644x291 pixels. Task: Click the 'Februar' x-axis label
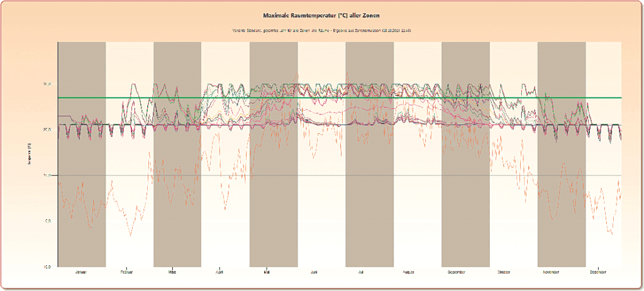point(129,273)
